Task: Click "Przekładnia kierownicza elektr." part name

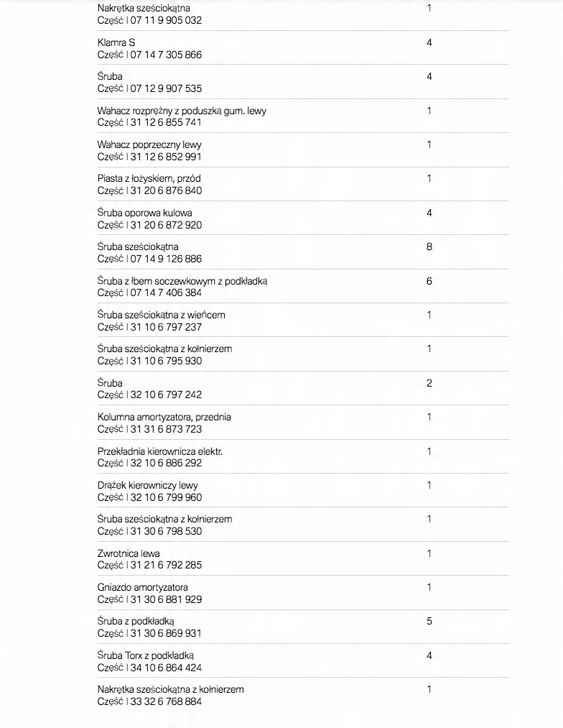Action: tap(159, 452)
